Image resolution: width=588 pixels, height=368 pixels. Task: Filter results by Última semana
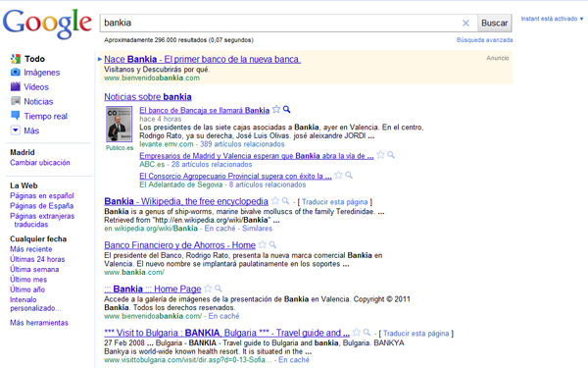point(34,269)
